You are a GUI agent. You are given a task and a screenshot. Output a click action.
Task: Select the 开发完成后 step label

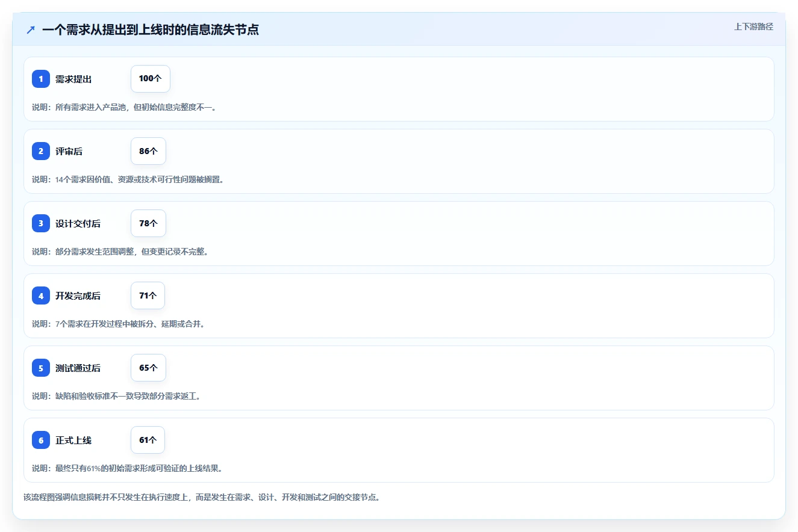click(78, 295)
